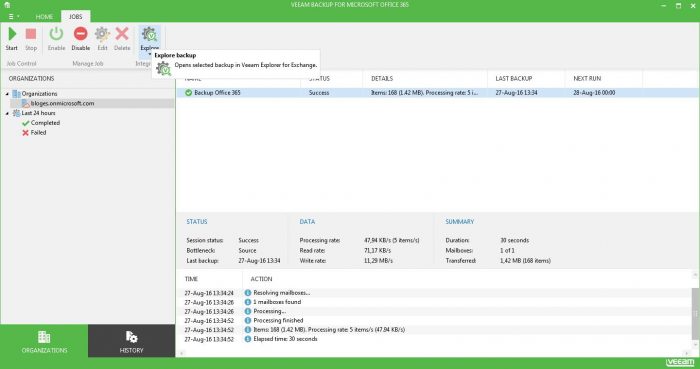Click info icon beside Resolving mailboxes

tap(248, 293)
